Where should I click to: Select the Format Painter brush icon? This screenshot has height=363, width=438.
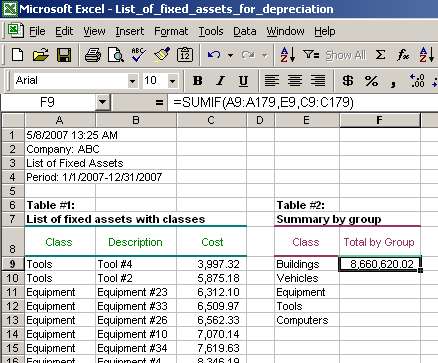(x=162, y=55)
